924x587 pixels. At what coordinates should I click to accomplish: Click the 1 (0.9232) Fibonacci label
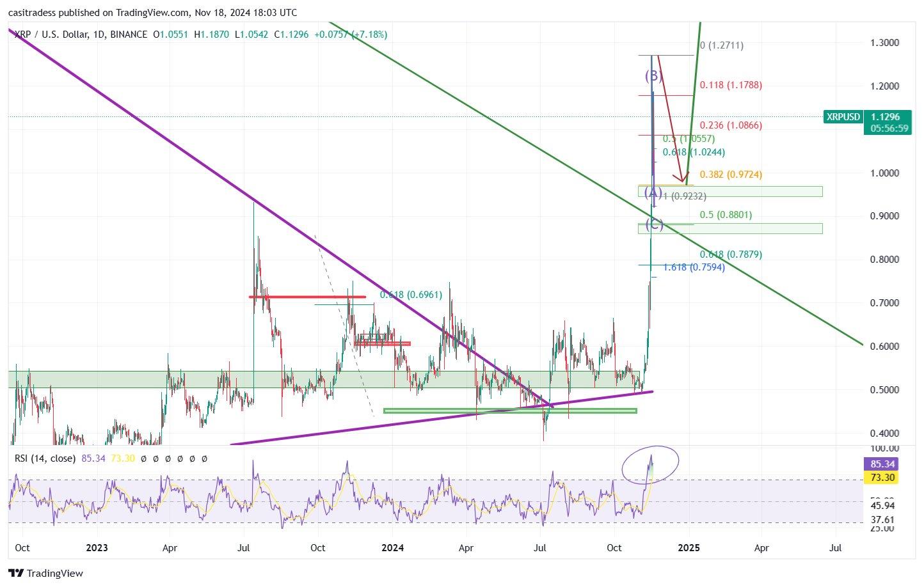point(685,196)
